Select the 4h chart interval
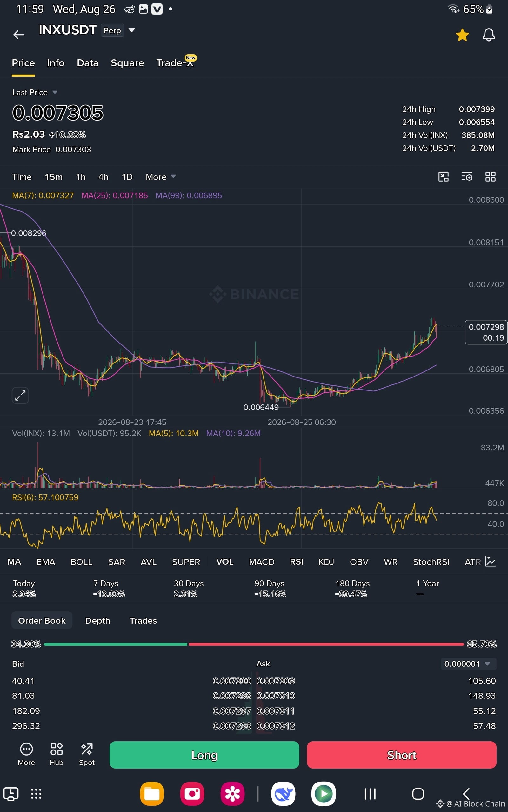Viewport: 508px width, 812px height. tap(104, 177)
